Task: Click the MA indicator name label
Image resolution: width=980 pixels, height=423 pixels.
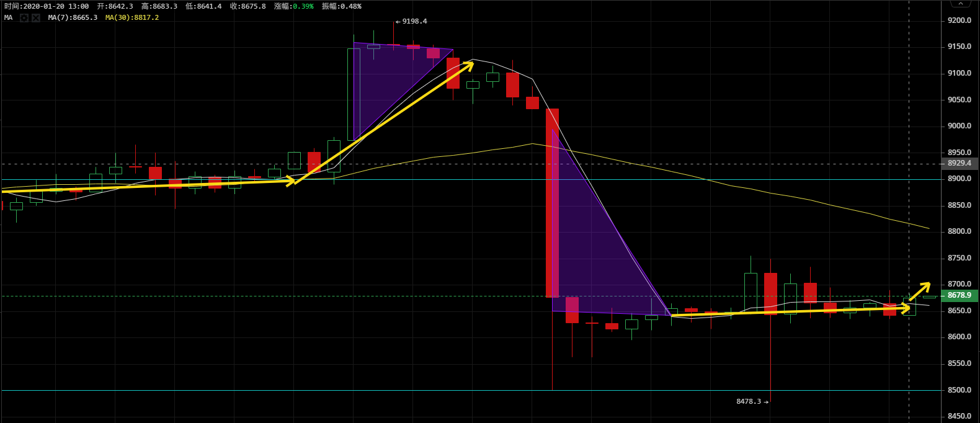Action: (9, 18)
